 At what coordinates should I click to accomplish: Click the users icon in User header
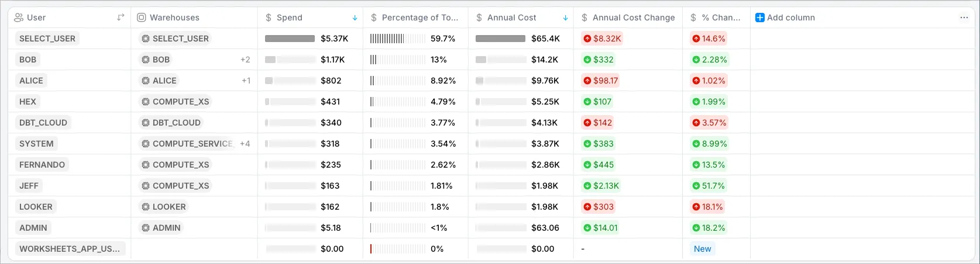click(x=19, y=18)
